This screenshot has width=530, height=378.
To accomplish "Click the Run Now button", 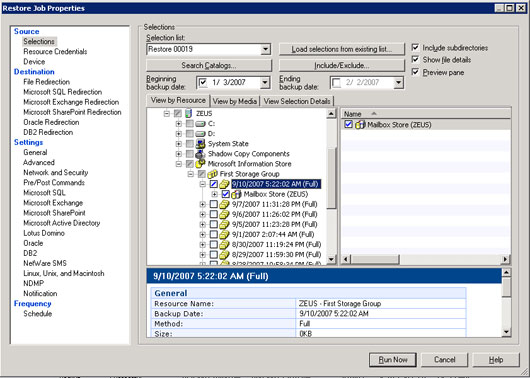I will click(393, 360).
